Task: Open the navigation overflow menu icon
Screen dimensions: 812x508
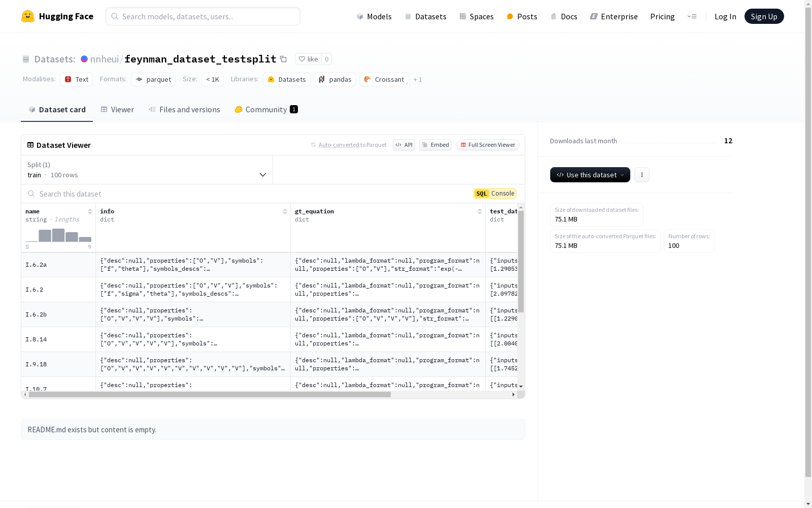Action: [692, 16]
